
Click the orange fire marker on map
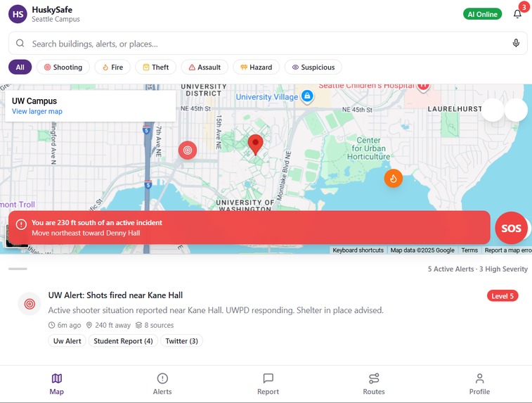point(394,178)
